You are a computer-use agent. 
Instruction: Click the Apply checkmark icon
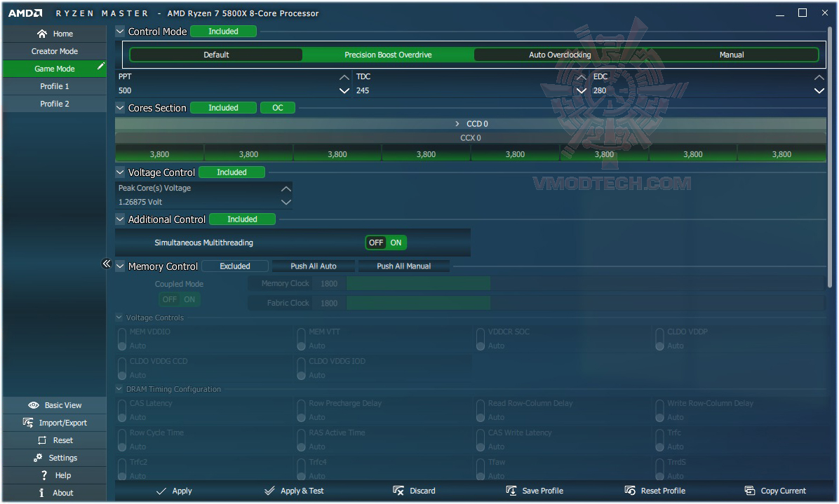[161, 491]
